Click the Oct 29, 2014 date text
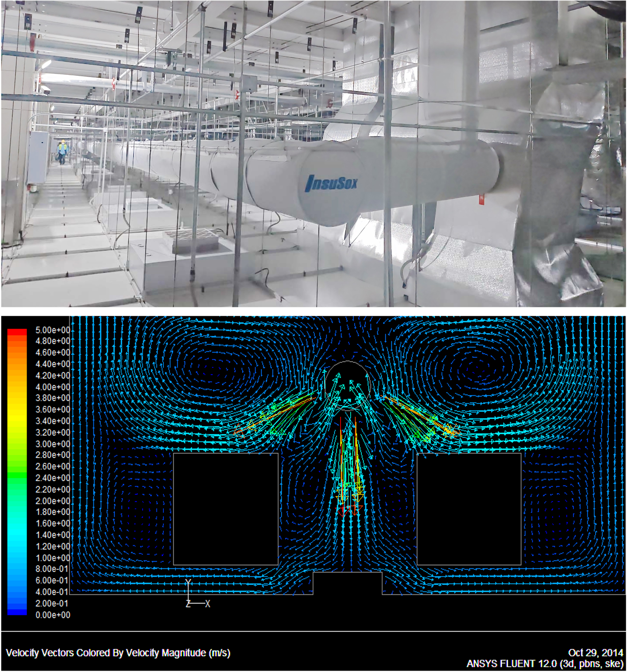The image size is (627, 672). (x=595, y=653)
